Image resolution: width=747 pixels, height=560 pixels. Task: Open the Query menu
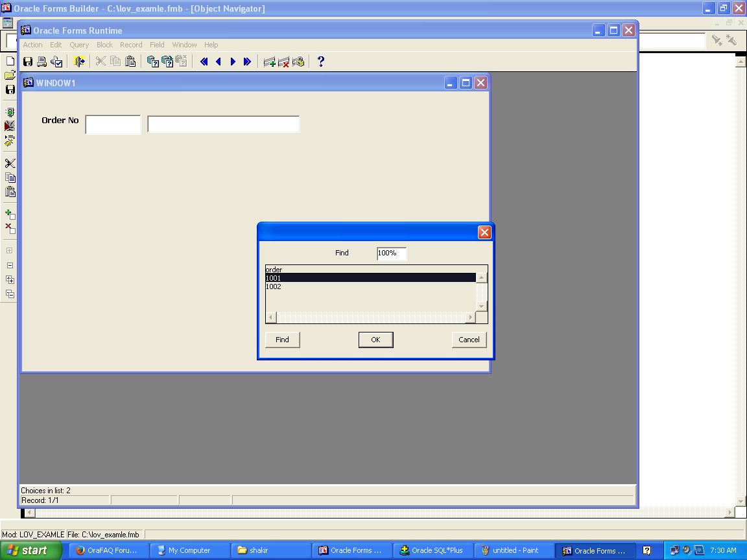(79, 45)
